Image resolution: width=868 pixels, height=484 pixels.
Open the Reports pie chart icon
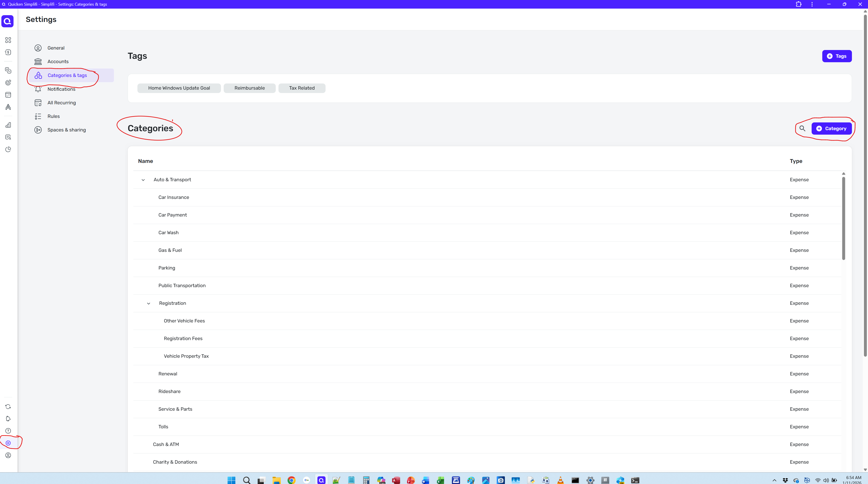point(8,149)
